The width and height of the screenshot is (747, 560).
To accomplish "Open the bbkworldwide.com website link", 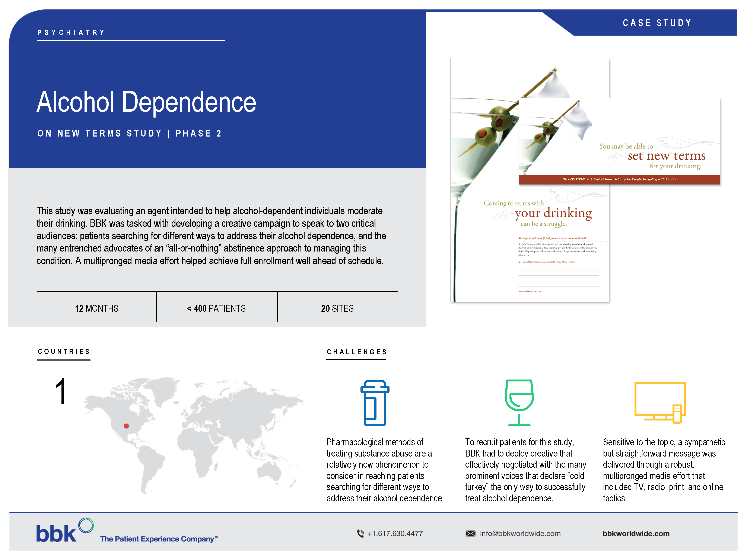I will [636, 533].
